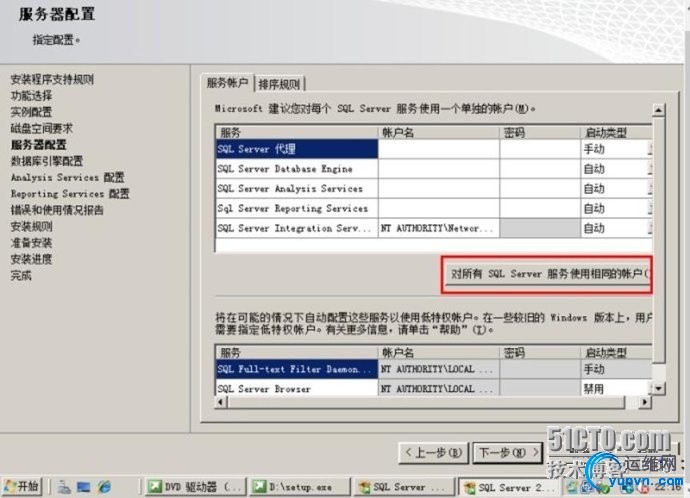The height and width of the screenshot is (498, 690).
Task: Click 准备安装 step in sidebar
Action: tap(31, 242)
